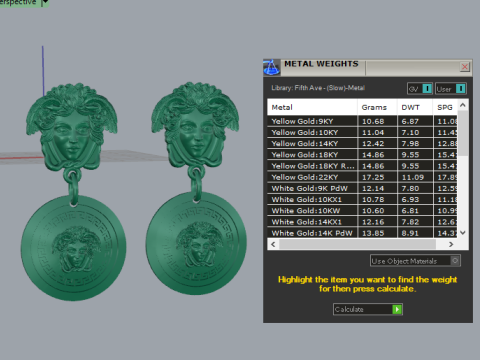Select the Yellow Gold:18KY row

click(x=362, y=155)
